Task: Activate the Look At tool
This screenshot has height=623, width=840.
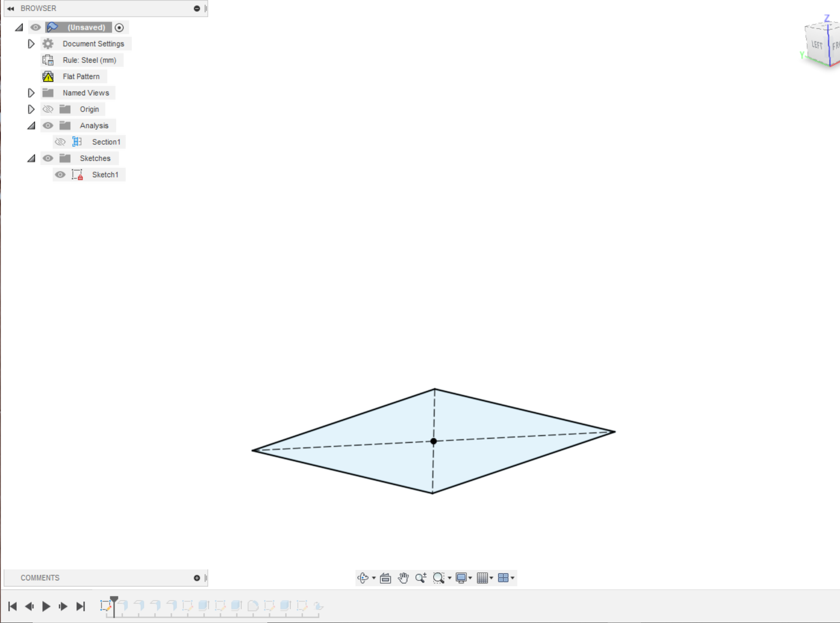Action: tap(385, 578)
